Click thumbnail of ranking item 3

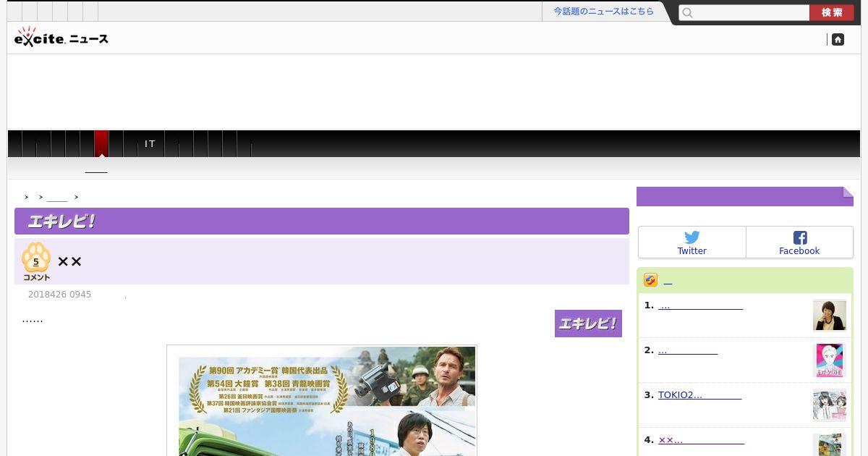coord(830,405)
